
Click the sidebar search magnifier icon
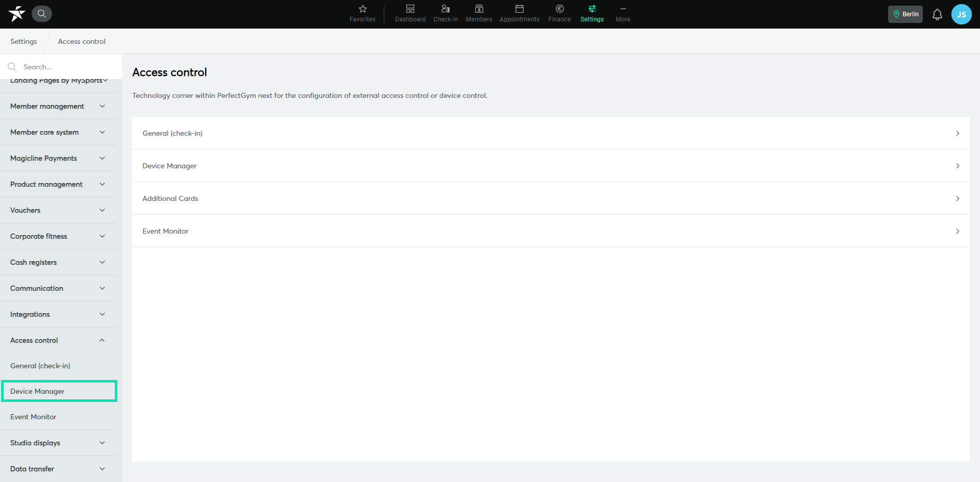click(x=12, y=67)
